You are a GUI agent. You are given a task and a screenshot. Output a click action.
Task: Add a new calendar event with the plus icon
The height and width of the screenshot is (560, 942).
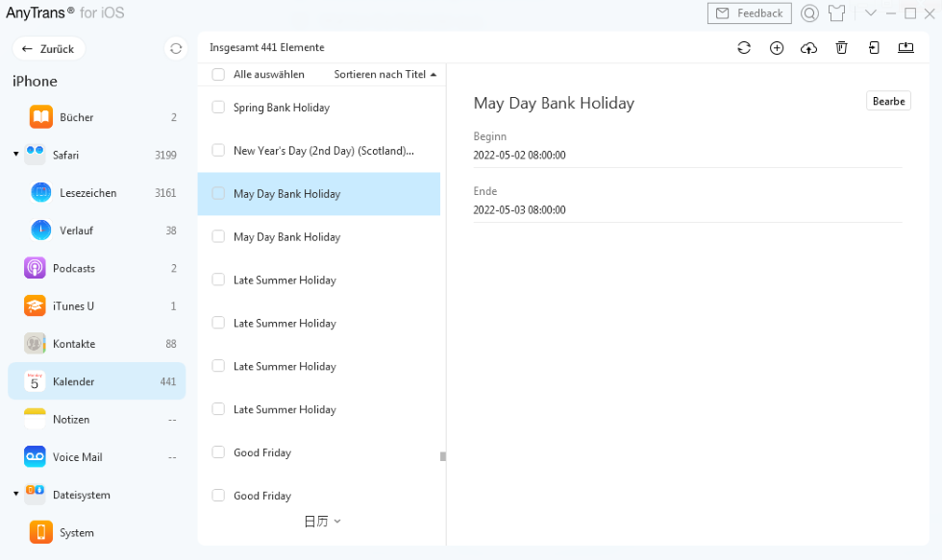pyautogui.click(x=777, y=48)
